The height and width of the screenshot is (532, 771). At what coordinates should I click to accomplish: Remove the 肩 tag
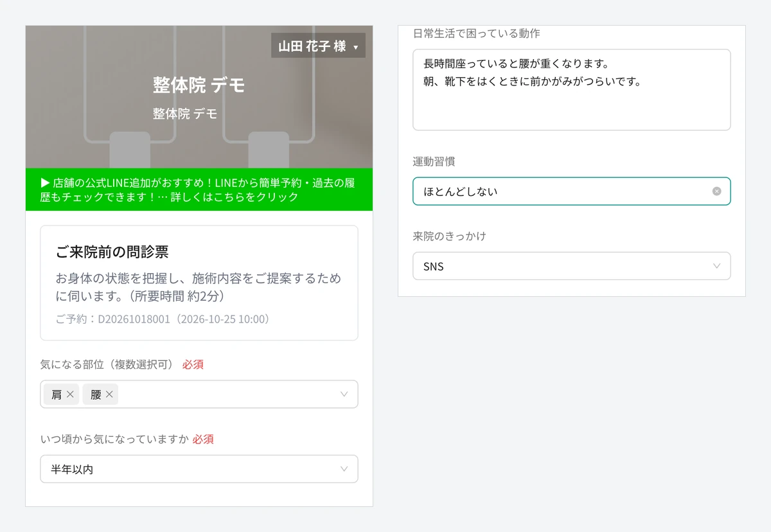pyautogui.click(x=70, y=395)
